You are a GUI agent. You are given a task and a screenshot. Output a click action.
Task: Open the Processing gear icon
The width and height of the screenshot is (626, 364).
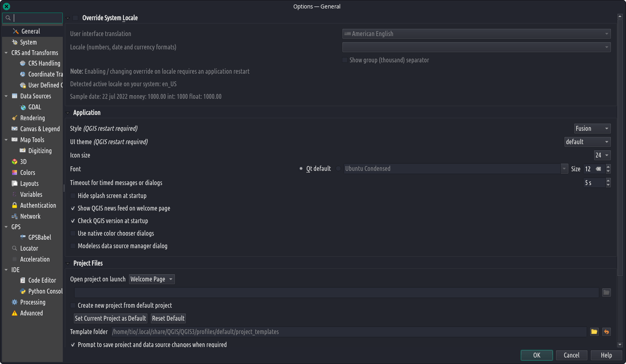pyautogui.click(x=15, y=302)
